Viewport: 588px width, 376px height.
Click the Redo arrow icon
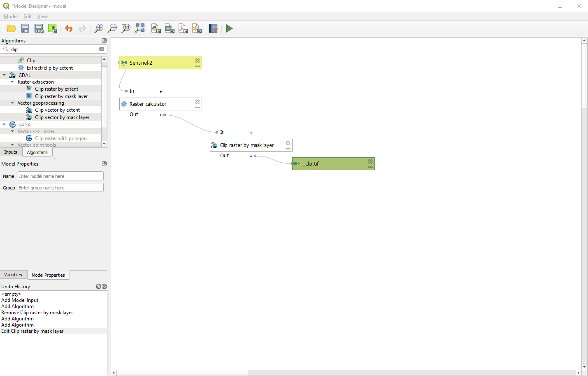tap(82, 28)
